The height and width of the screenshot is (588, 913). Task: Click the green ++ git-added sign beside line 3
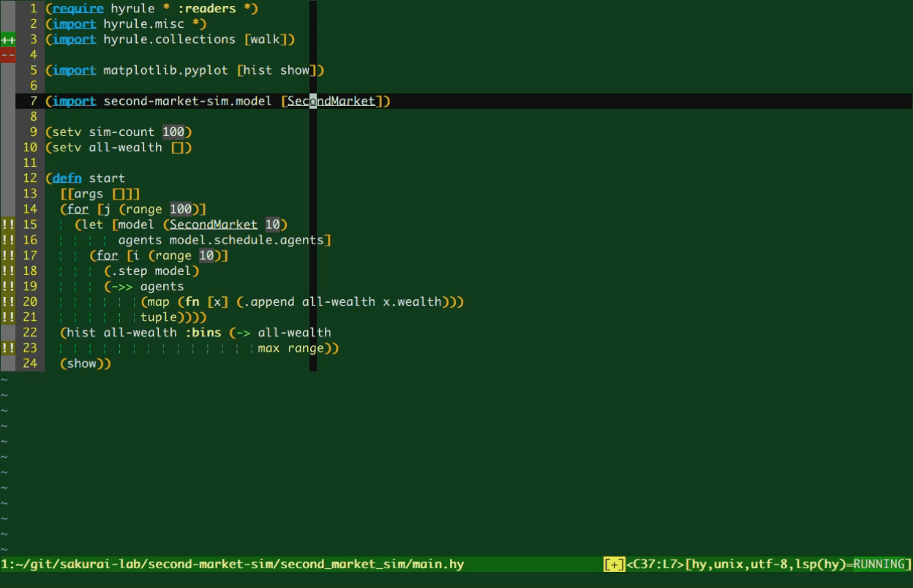[7, 39]
